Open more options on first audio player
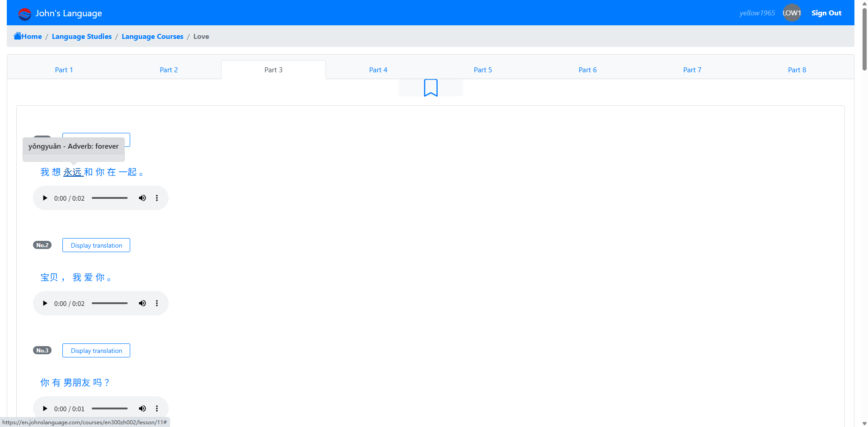The width and height of the screenshot is (868, 427). [x=157, y=198]
